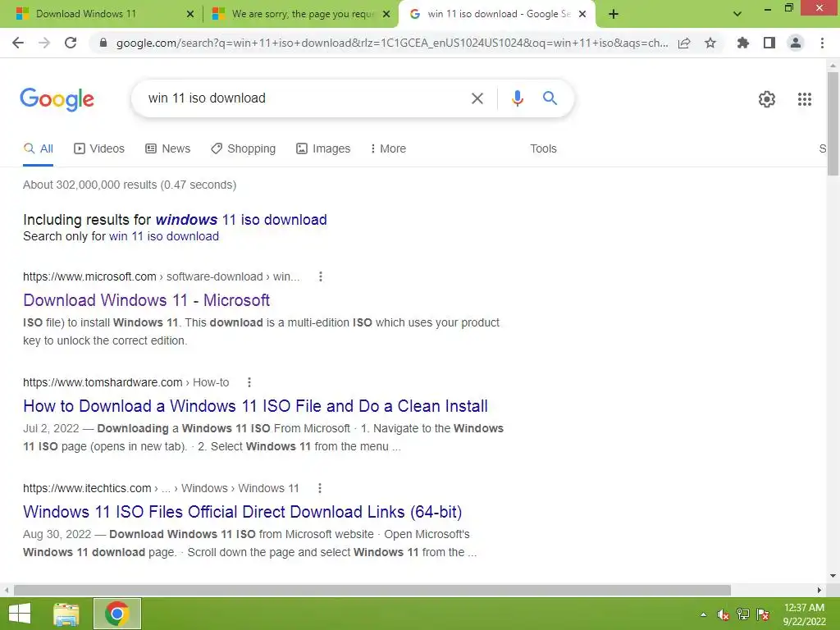Close the Download Windows 11 tab
Image resolution: width=840 pixels, height=630 pixels.
(x=189, y=14)
